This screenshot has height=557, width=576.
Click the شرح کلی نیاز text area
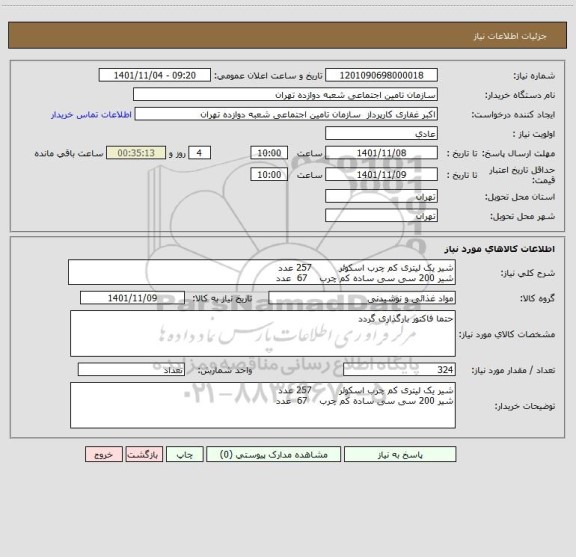(x=262, y=273)
